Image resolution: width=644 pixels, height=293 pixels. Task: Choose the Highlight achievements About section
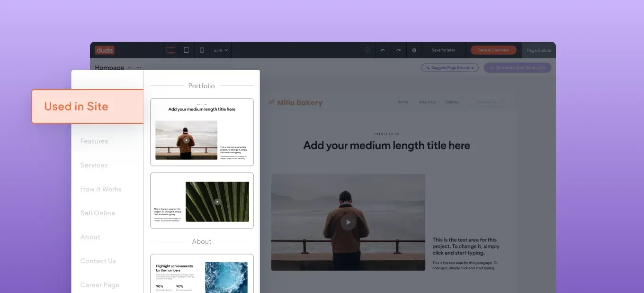tap(202, 274)
